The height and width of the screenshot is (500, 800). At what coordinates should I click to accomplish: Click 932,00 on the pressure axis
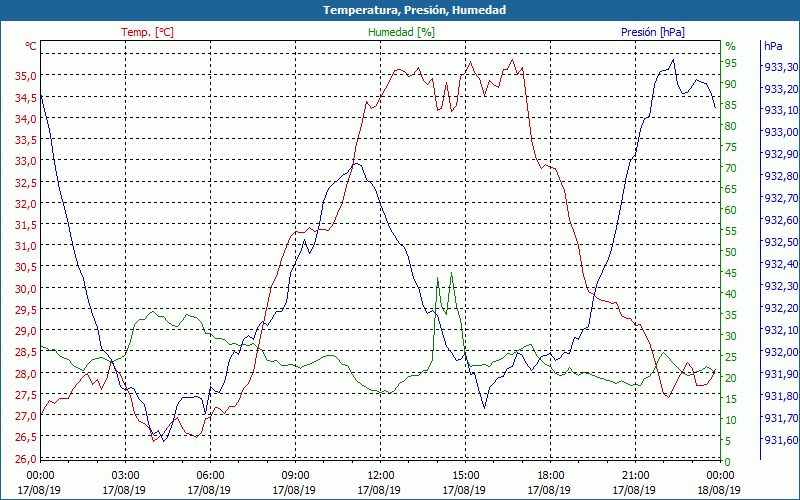click(x=782, y=352)
